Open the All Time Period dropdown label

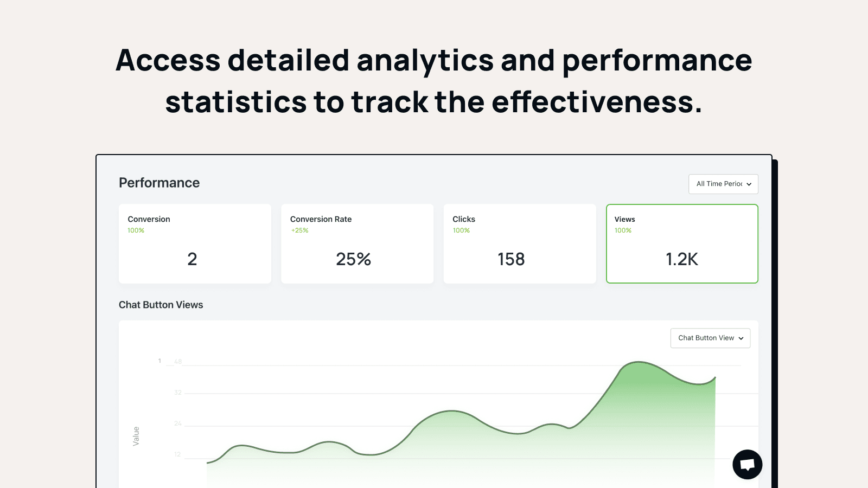coord(719,184)
